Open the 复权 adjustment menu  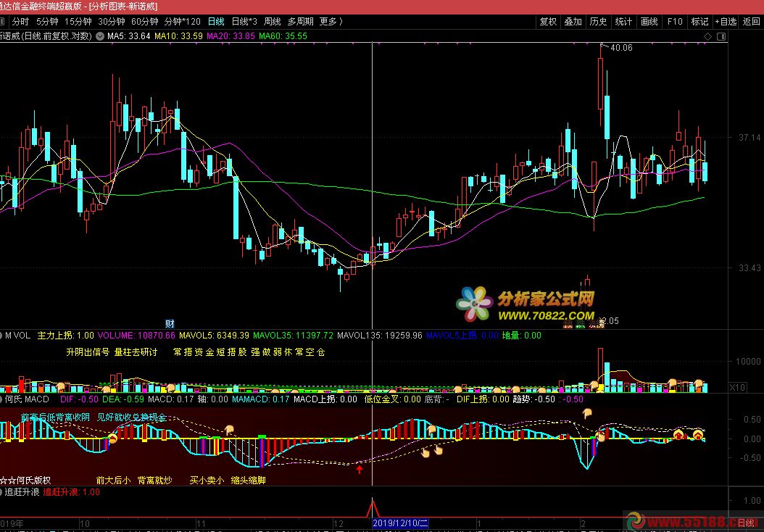pyautogui.click(x=548, y=22)
